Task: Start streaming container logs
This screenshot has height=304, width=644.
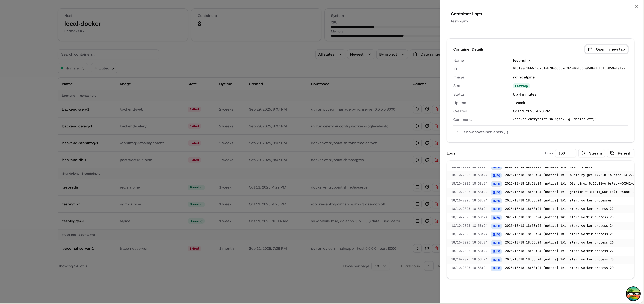Action: (591, 153)
